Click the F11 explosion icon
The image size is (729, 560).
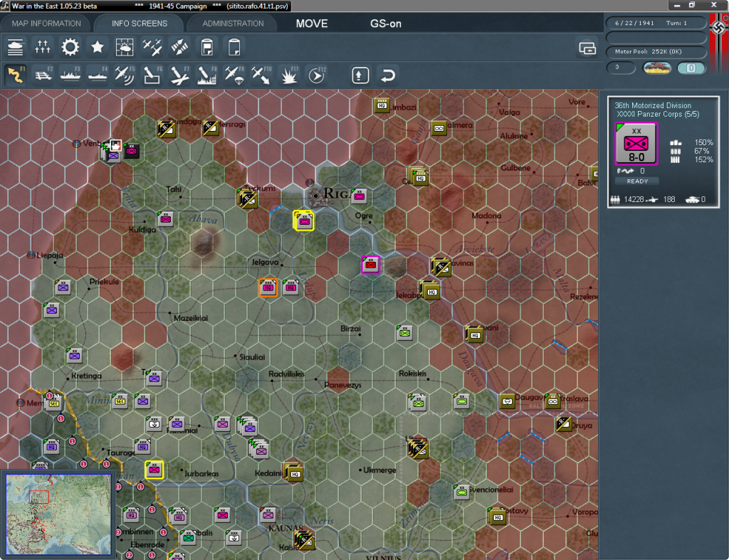(x=289, y=75)
